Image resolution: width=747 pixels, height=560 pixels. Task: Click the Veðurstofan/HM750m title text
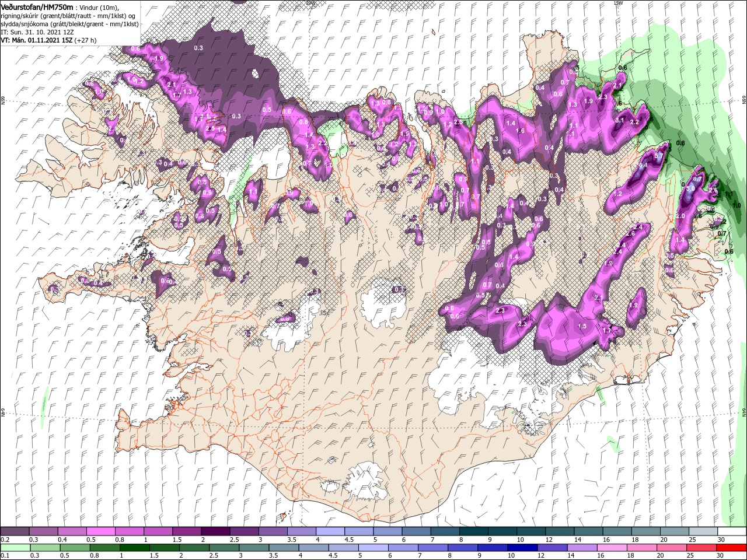click(37, 6)
